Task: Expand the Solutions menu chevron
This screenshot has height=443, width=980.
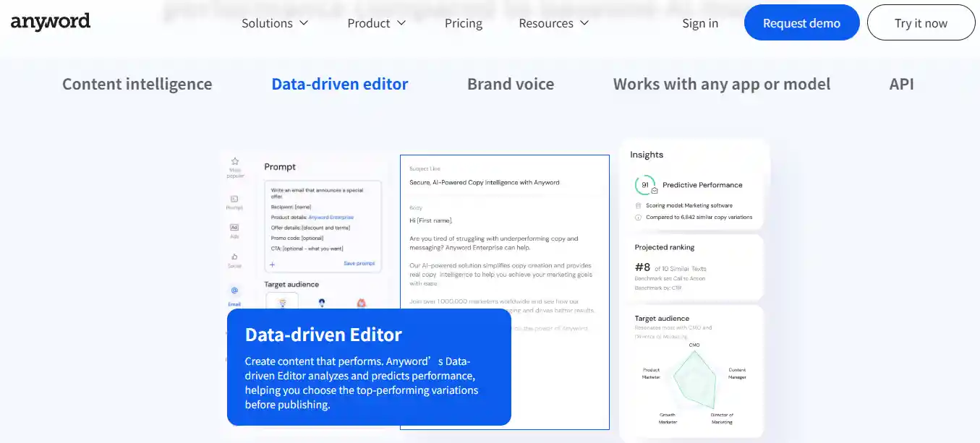Action: (304, 23)
